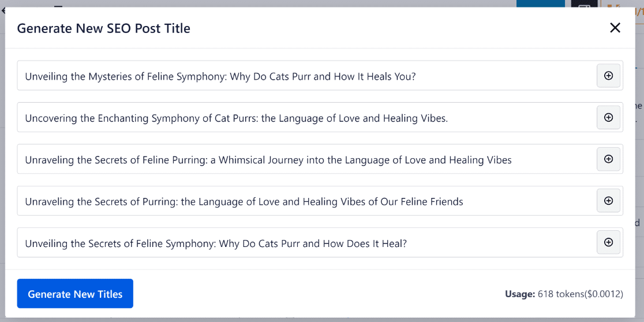Viewport: 644px width, 322px height.
Task: Add the 'How Does It Heal?' title via plus
Action: pyautogui.click(x=608, y=242)
